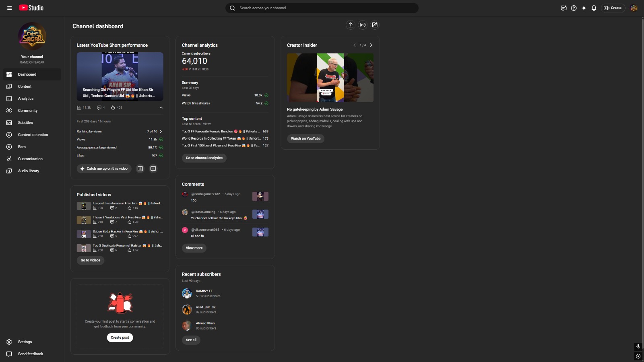
Task: Click the microphone icon at bottom right
Action: (x=638, y=346)
